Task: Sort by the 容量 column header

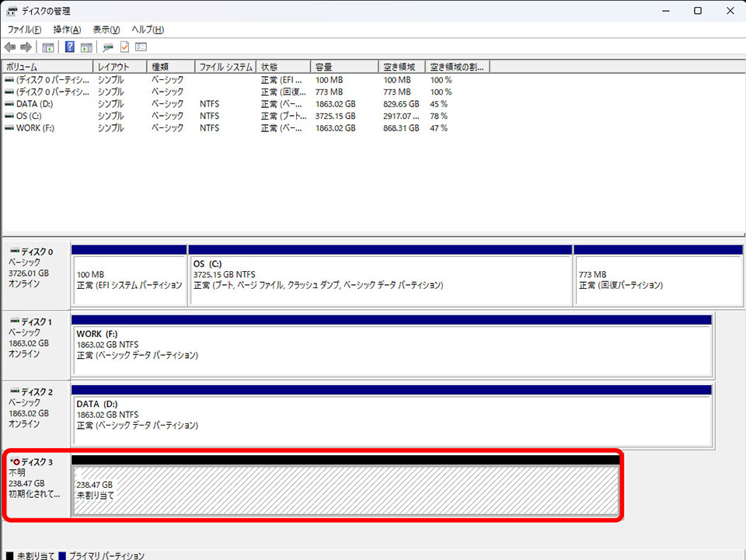Action: point(344,67)
